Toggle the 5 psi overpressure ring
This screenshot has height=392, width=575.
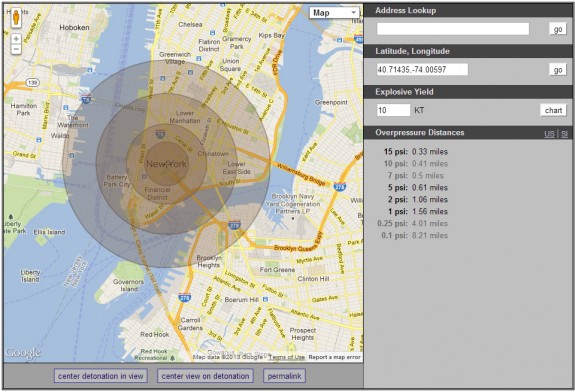418,187
